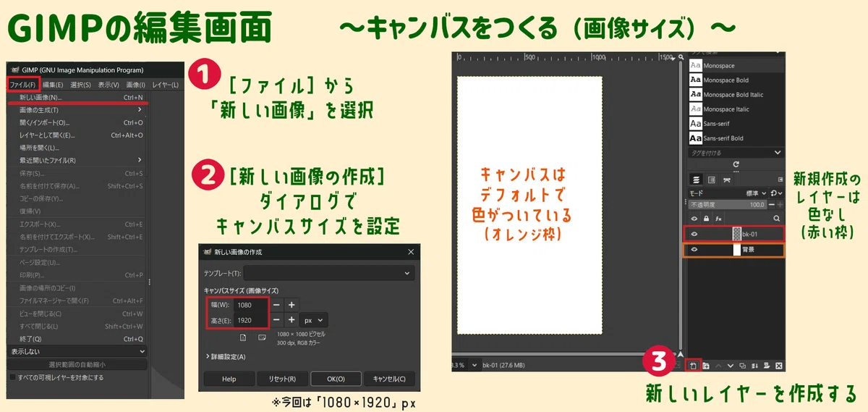
Task: Expand the タグを付ける dropdown
Action: [x=777, y=153]
